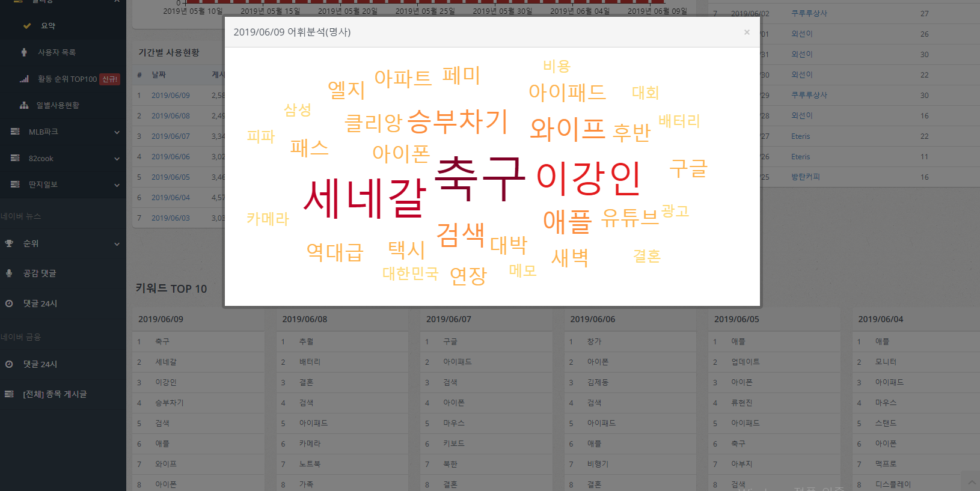Screen dimensions: 980x491
Task: Click the list icon beside 딴지일보
Action: 15,185
